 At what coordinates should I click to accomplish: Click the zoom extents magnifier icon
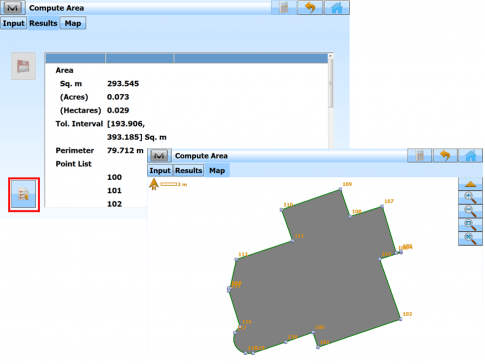tap(470, 239)
